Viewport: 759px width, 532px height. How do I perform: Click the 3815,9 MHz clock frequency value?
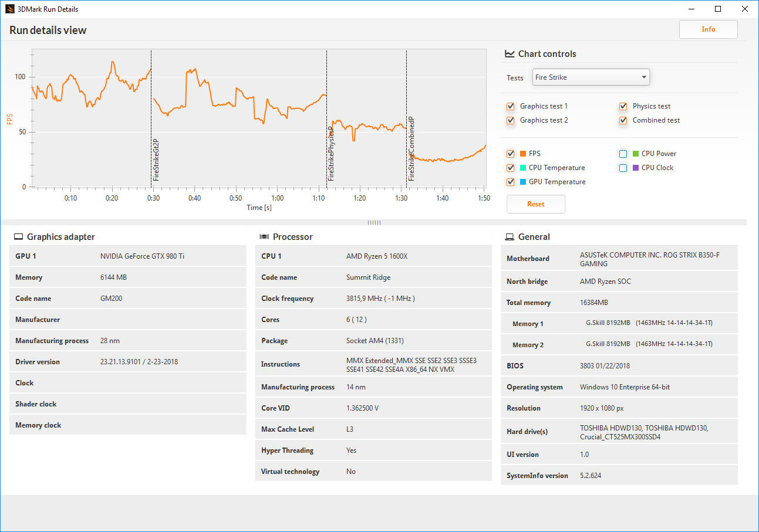pyautogui.click(x=380, y=299)
